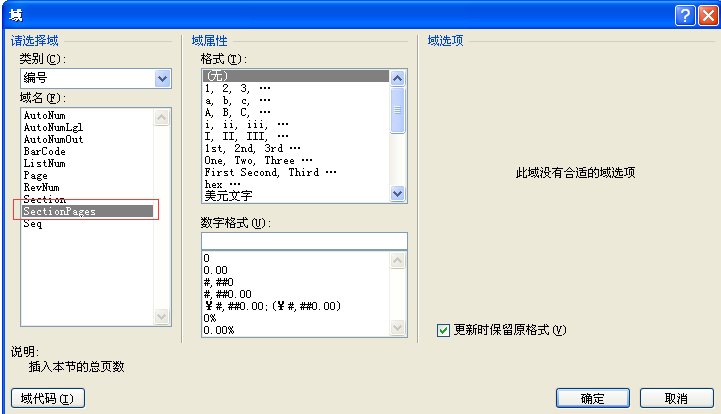This screenshot has height=414, width=721.
Task: Choose 1st, 2nd, 3rd format
Action: pyautogui.click(x=252, y=148)
